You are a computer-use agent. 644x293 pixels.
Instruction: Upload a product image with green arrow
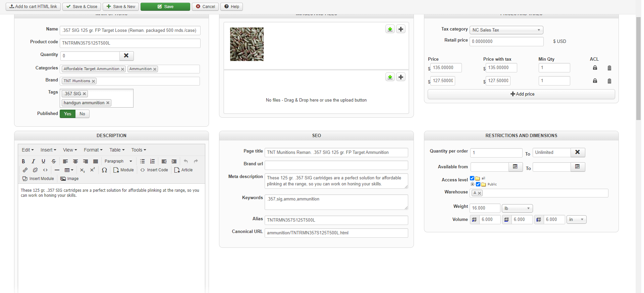click(390, 29)
